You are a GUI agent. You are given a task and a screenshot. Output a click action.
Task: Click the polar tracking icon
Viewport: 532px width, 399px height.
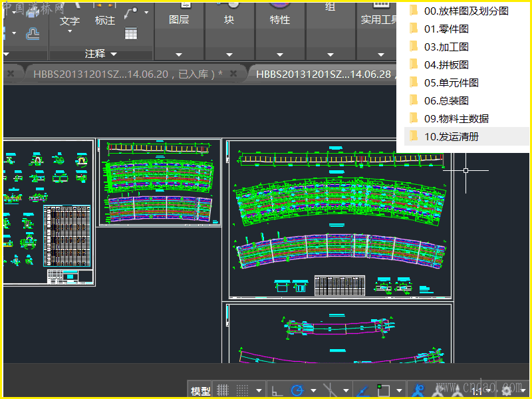click(x=297, y=390)
